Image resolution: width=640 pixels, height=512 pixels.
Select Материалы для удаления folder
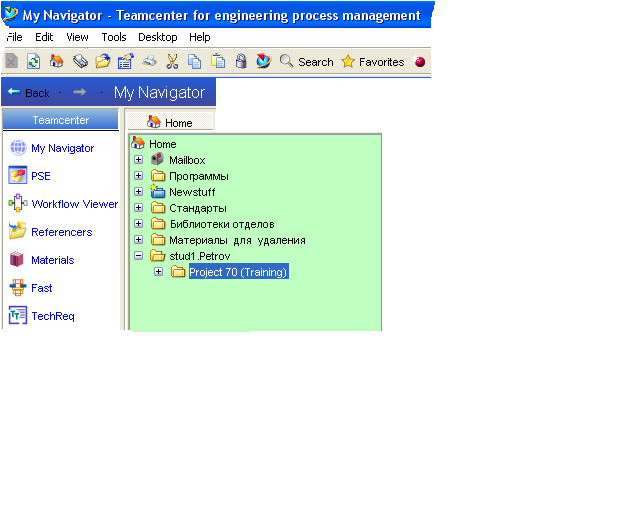tap(237, 240)
